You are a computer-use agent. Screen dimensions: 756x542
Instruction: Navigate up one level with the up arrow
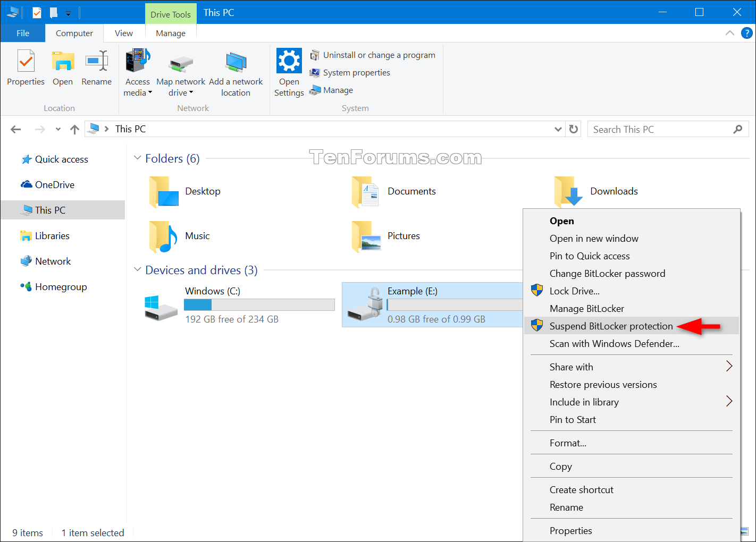pos(74,129)
